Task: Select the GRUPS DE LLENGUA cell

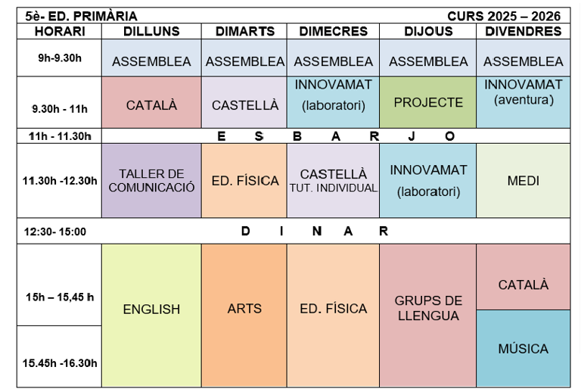Action: (428, 309)
